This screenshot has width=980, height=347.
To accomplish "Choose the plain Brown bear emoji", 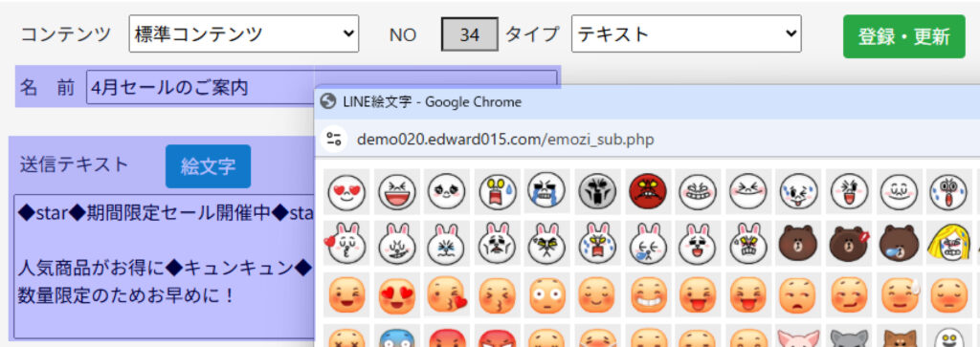I will coord(798,244).
